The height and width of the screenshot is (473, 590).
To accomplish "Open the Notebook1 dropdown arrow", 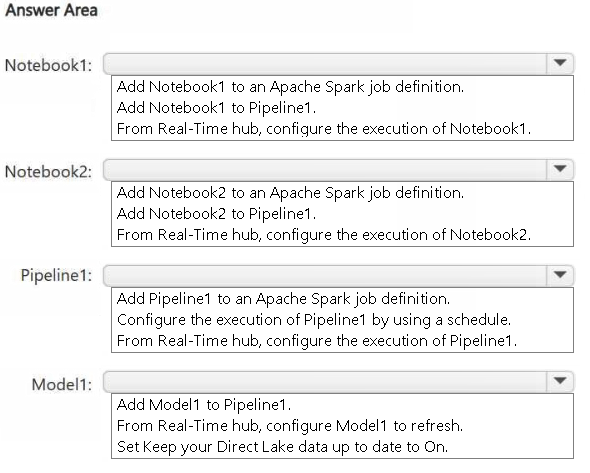I will click(560, 63).
